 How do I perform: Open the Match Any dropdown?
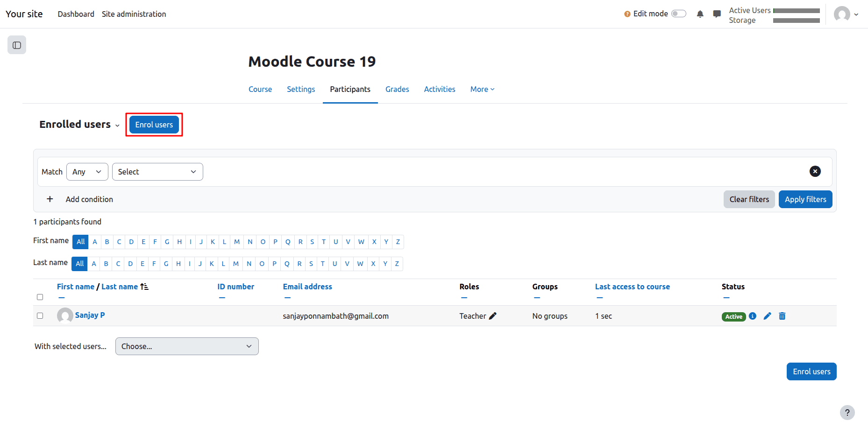(x=87, y=172)
